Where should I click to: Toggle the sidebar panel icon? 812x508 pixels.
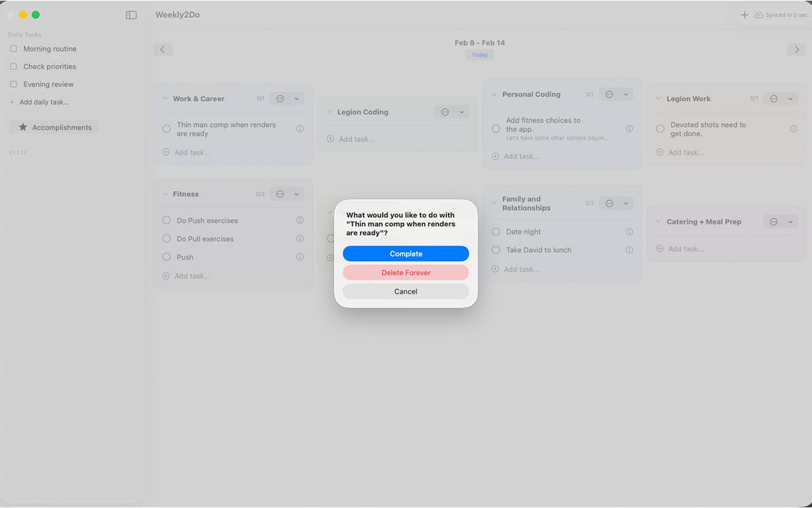[131, 15]
